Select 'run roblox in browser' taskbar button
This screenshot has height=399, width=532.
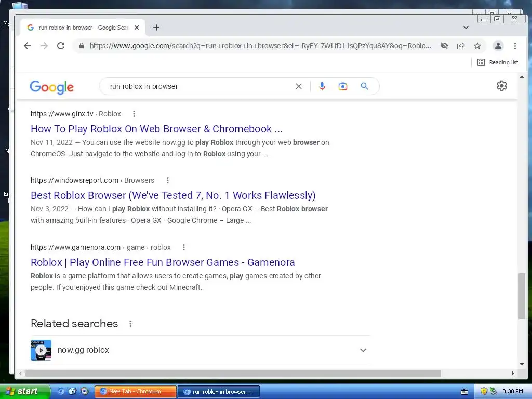tap(219, 392)
